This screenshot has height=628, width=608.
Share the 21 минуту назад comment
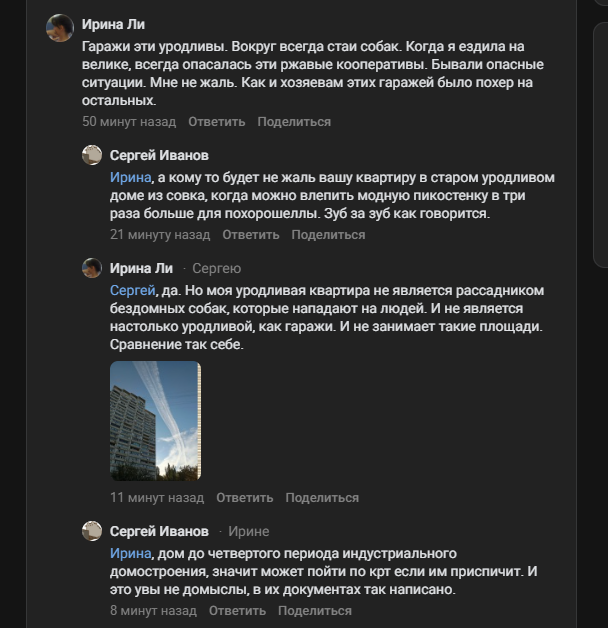[x=328, y=235]
